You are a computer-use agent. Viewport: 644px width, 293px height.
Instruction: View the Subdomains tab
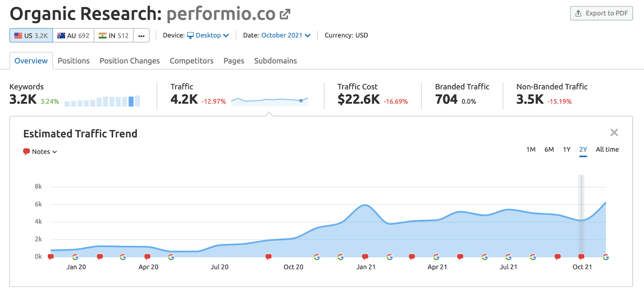(275, 61)
